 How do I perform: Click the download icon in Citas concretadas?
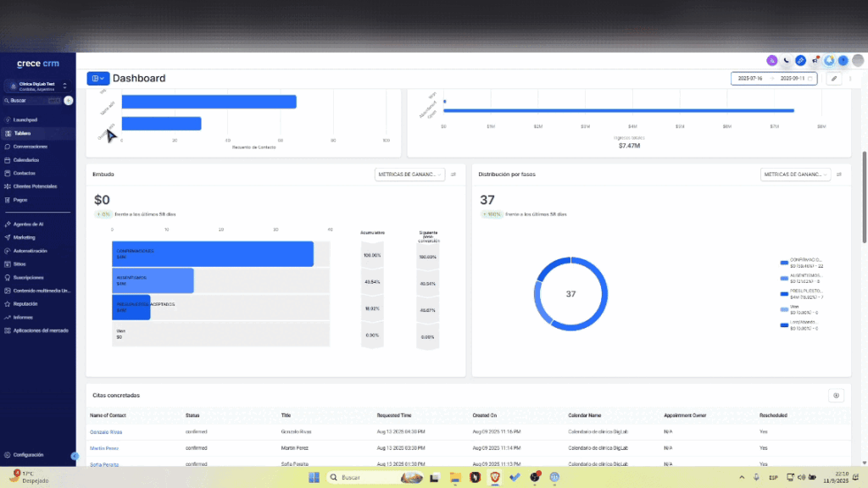point(836,395)
